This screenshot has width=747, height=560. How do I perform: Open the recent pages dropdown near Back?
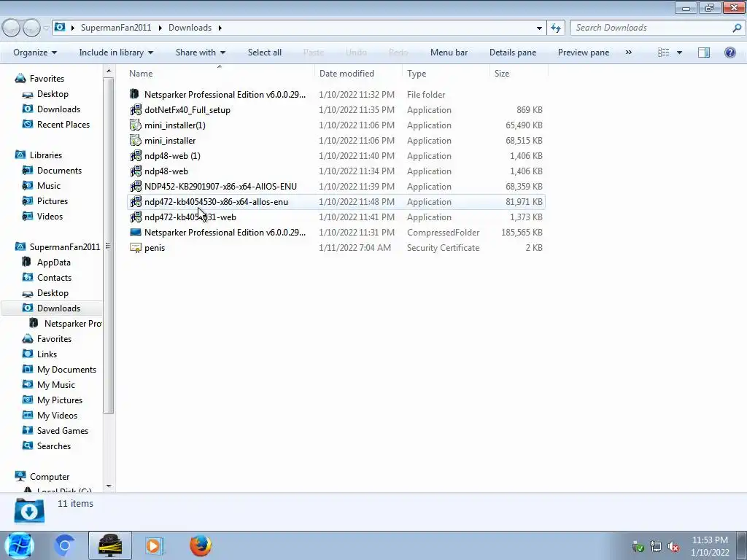[46, 28]
